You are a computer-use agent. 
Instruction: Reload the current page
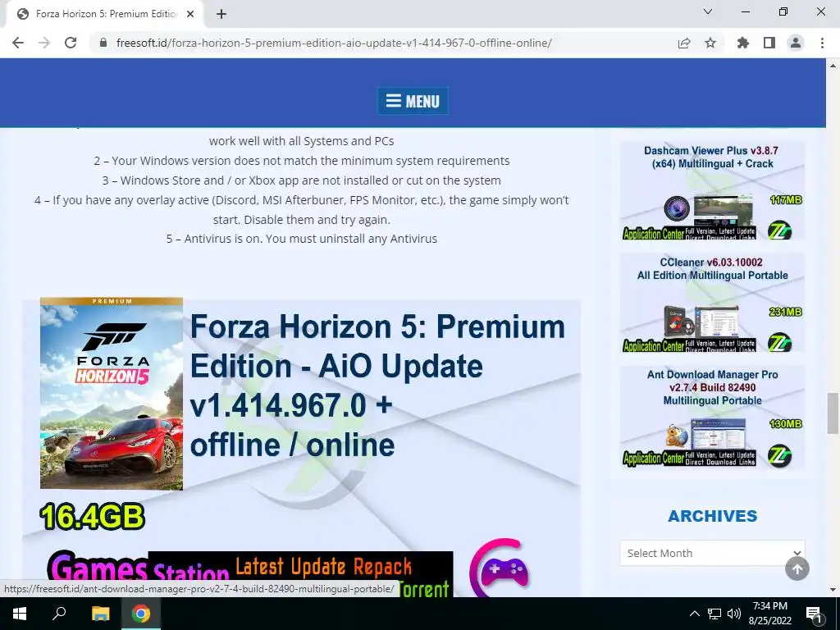[71, 43]
